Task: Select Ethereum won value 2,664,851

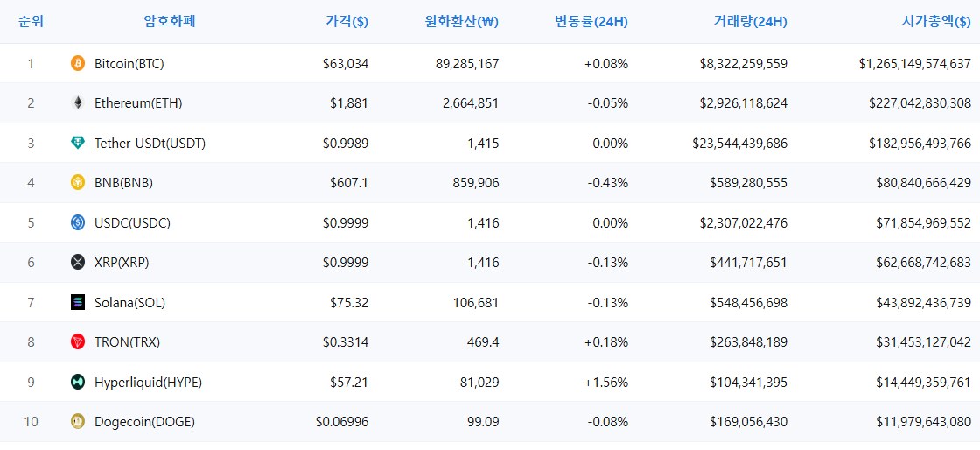Action: 471,104
